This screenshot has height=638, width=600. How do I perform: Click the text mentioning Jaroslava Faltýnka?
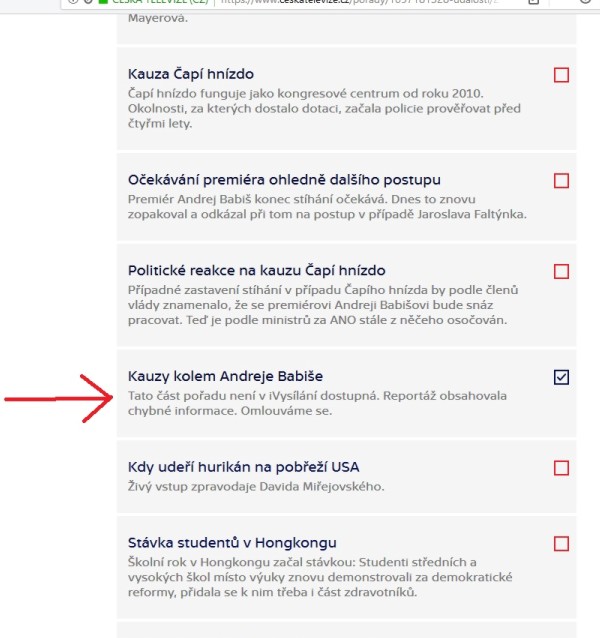click(327, 207)
